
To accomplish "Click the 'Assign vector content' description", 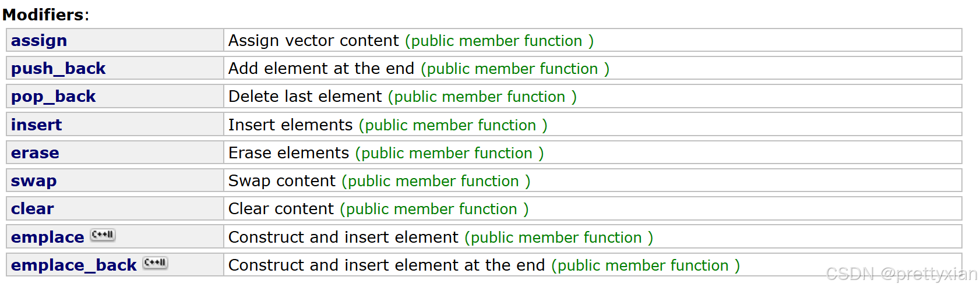I will point(313,40).
